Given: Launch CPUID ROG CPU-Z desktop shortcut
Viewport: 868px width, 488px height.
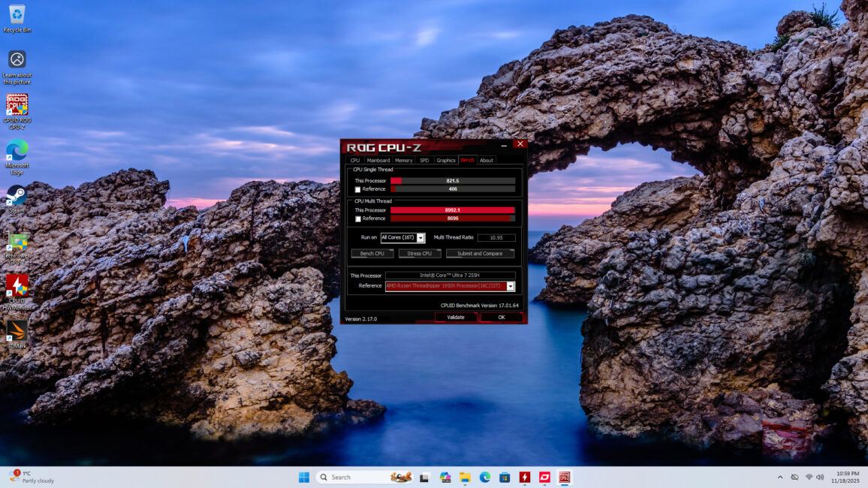Looking at the screenshot, I should coord(17,112).
